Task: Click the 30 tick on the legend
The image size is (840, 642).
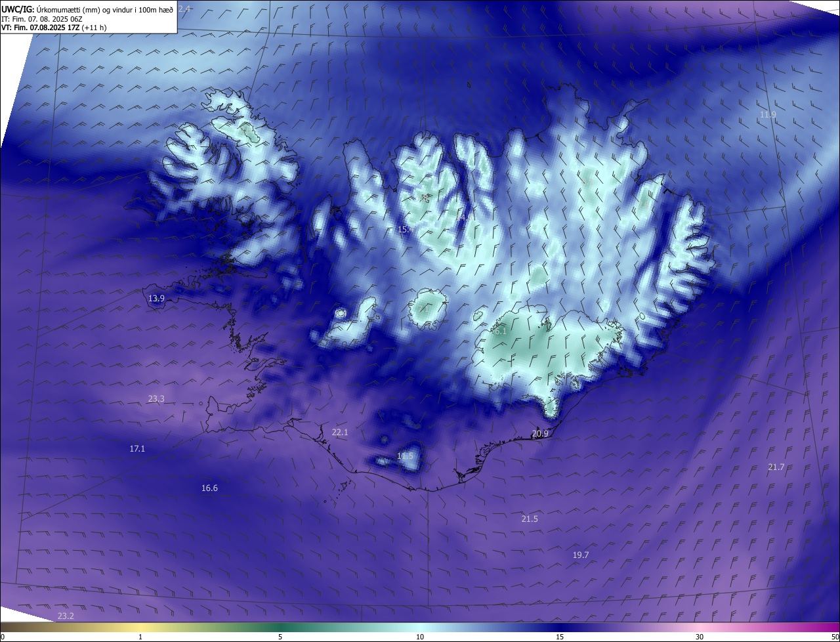Action: point(700,637)
